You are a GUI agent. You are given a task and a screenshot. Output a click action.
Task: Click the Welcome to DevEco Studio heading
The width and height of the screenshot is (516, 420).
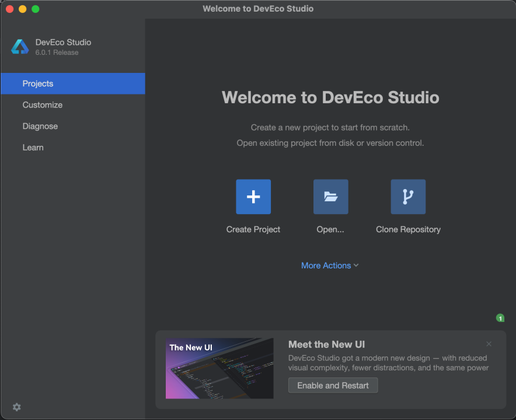[330, 97]
